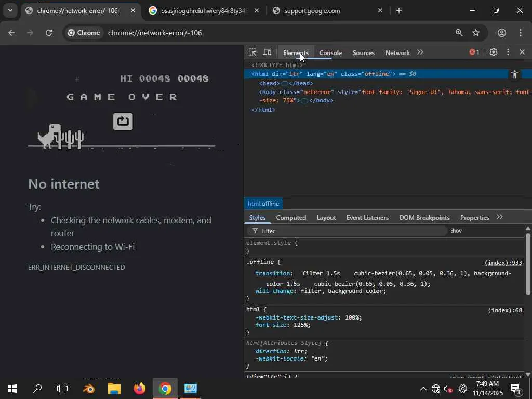
Task: Toggle the :hov element state button
Action: (456, 231)
